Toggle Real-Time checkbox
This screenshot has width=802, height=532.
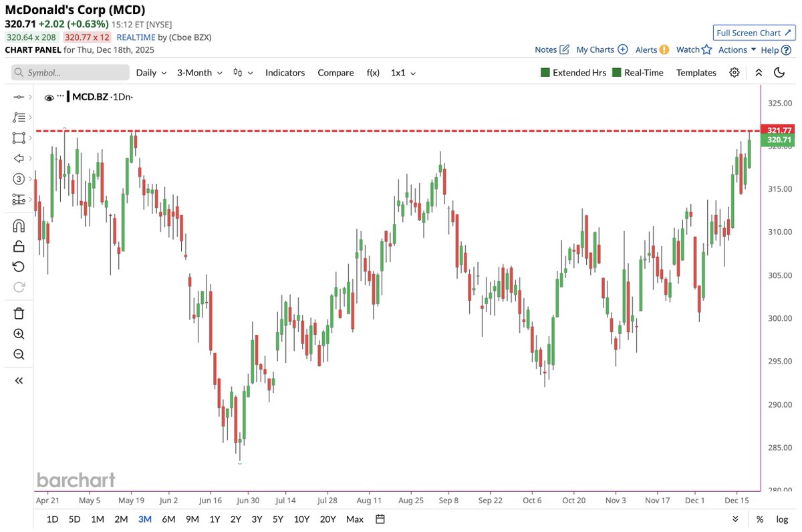point(617,72)
